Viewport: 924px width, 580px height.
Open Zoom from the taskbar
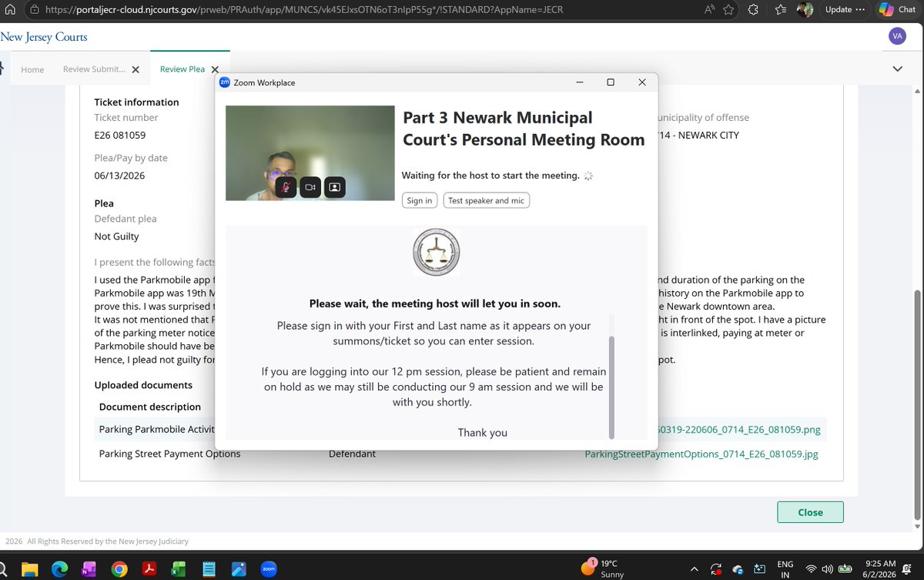269,570
